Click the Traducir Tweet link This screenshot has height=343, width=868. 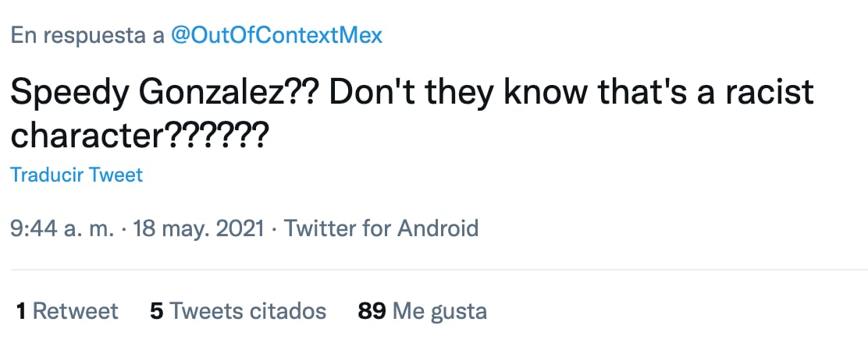tap(76, 175)
